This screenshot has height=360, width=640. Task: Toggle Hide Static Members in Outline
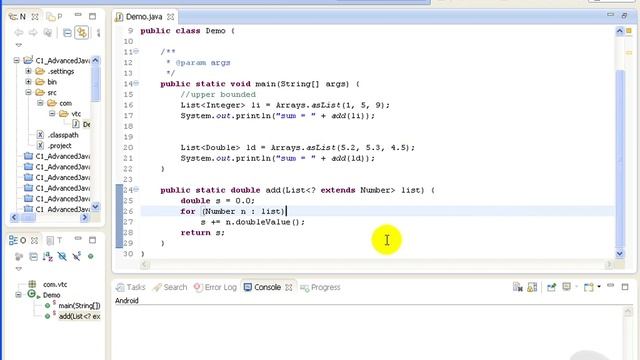[76, 256]
